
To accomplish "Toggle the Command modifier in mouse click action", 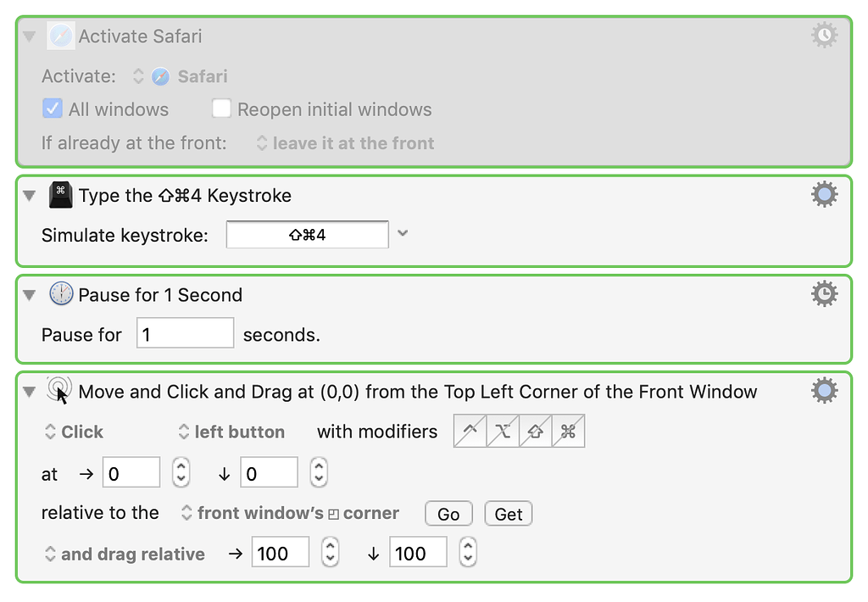I will pyautogui.click(x=569, y=432).
